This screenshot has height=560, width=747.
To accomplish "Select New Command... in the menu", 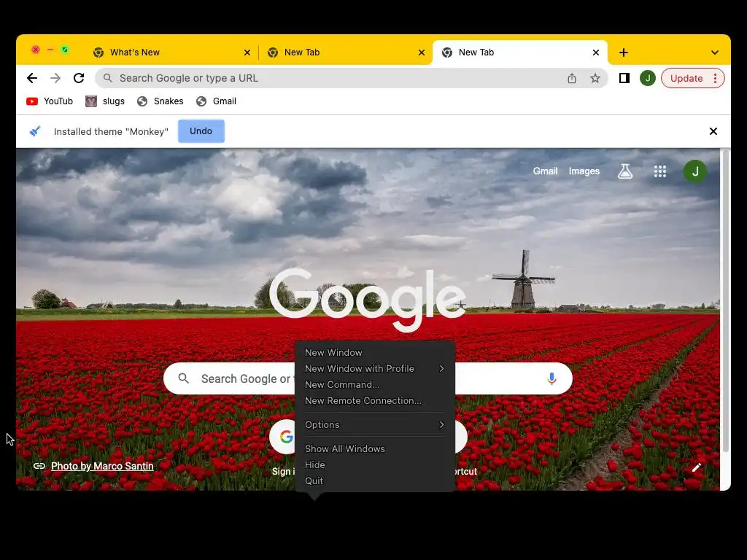I will tap(375, 385).
